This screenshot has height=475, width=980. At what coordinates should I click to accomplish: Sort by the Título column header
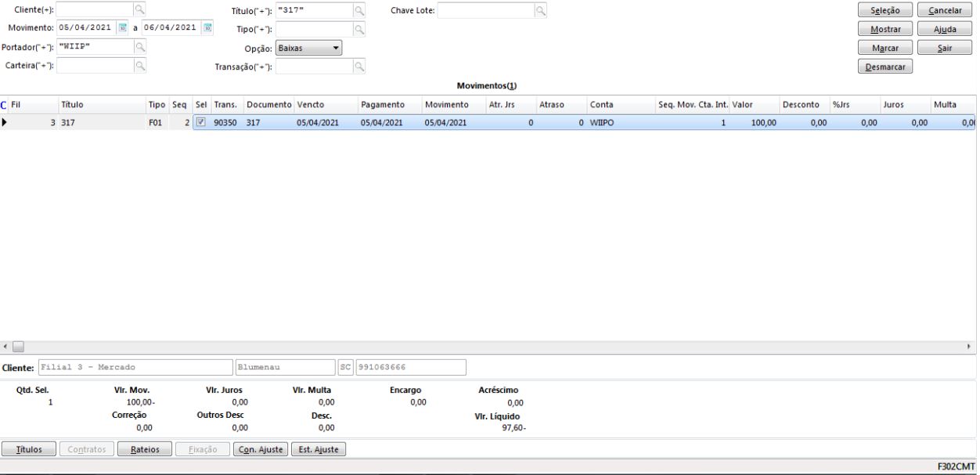[x=102, y=105]
